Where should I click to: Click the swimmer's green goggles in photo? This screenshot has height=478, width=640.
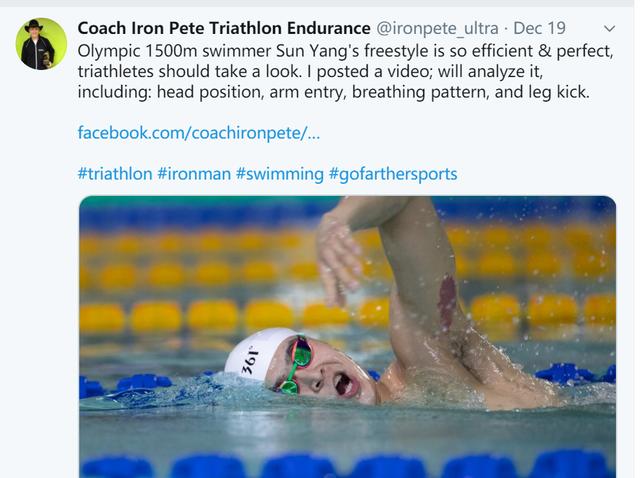(x=297, y=364)
